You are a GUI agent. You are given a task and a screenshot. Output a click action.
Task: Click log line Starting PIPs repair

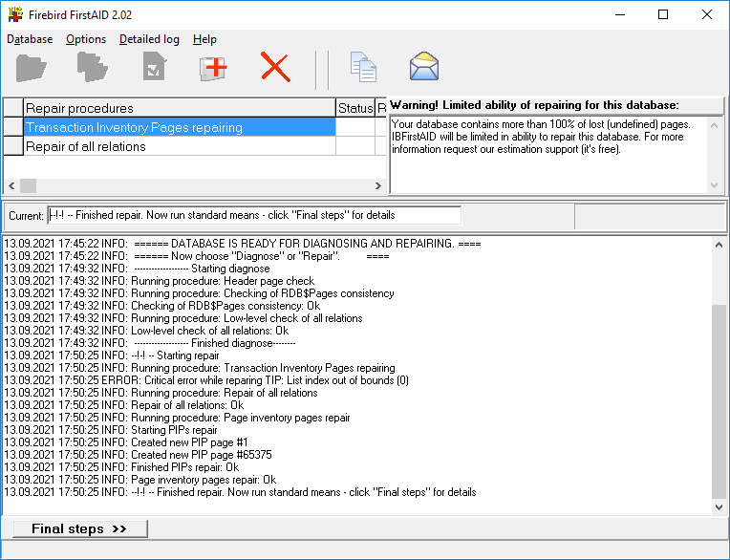(111, 430)
